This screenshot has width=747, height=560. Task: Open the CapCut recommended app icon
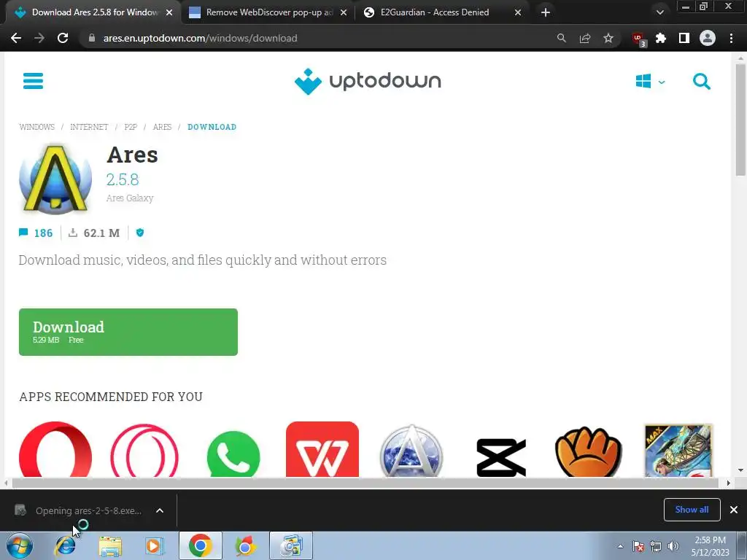click(500, 457)
